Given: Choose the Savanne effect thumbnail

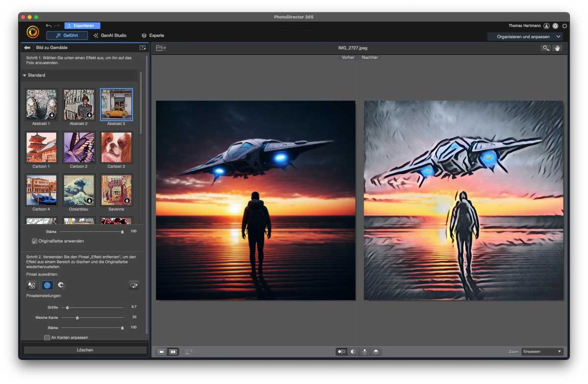Looking at the screenshot, I should tap(116, 190).
